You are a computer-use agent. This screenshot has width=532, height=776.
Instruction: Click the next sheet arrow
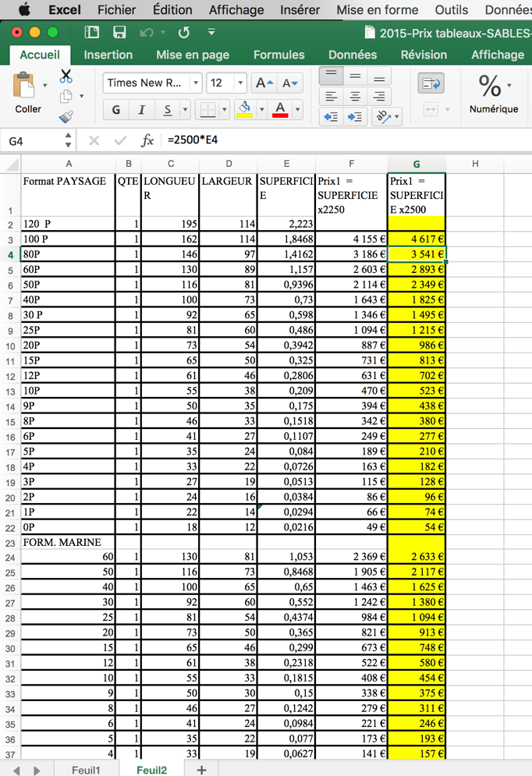(x=37, y=770)
